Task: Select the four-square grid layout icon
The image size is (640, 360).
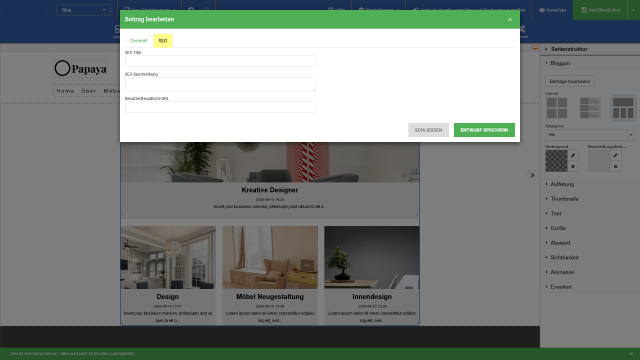Action: click(x=557, y=108)
